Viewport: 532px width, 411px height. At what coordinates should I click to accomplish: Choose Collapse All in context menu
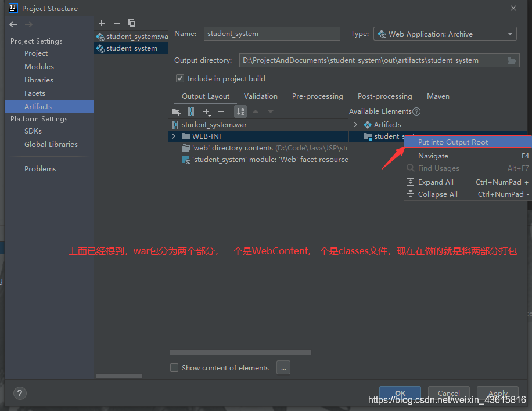468,194
